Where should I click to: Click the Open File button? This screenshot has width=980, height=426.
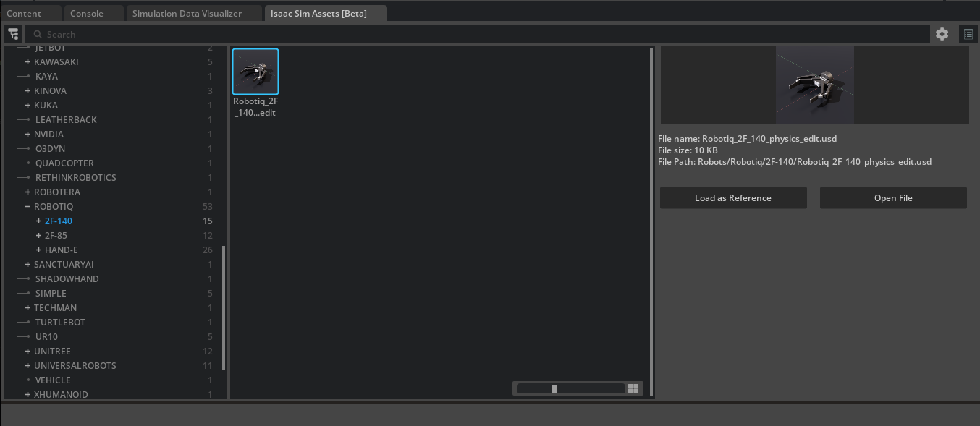point(893,198)
